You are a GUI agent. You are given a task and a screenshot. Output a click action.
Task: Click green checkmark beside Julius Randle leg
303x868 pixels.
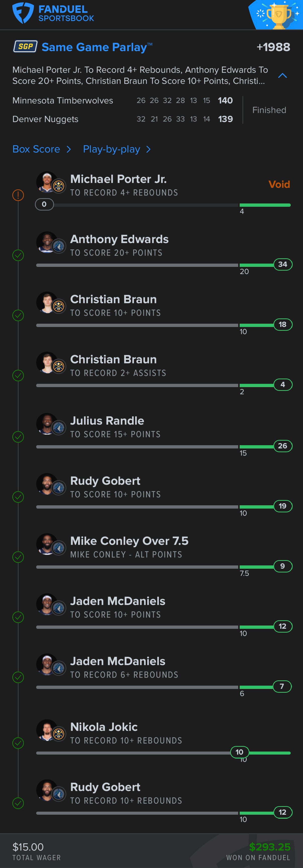click(18, 437)
